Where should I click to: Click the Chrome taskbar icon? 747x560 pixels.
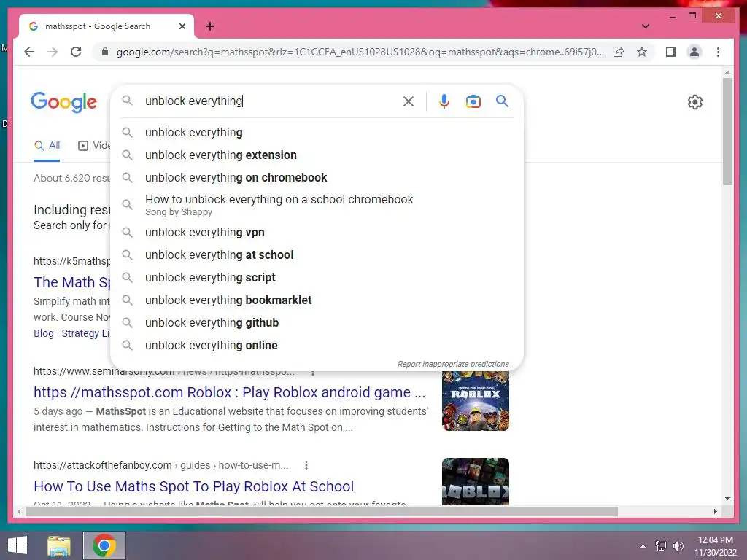[x=104, y=545]
